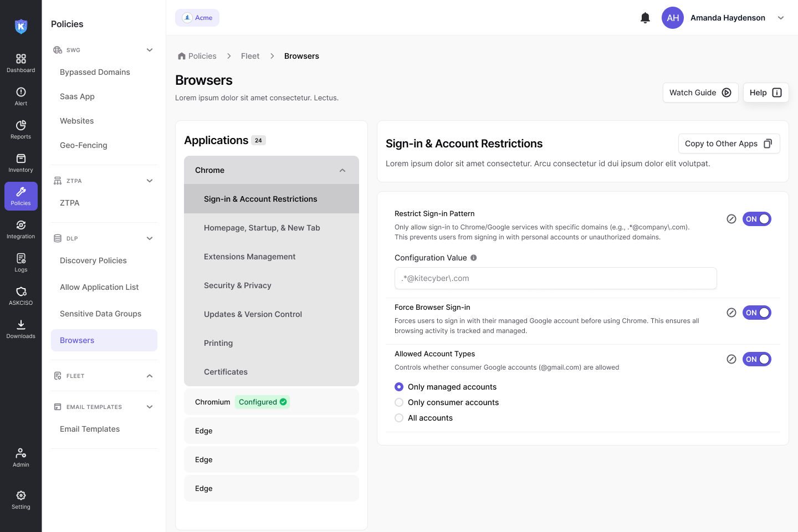Select Security & Privacy under Chrome
The height and width of the screenshot is (532, 798).
[237, 285]
